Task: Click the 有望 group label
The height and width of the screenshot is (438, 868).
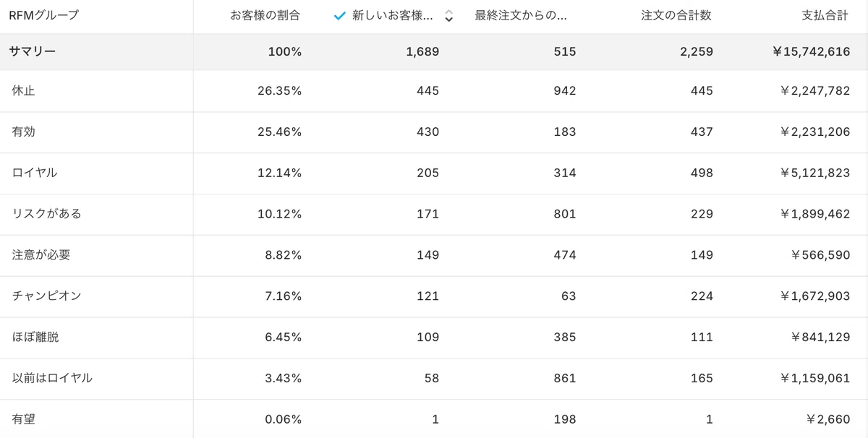Action: point(24,419)
